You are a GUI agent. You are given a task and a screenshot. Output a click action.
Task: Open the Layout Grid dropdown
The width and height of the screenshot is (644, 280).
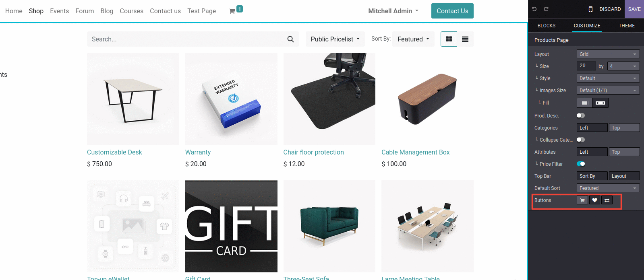coord(608,54)
